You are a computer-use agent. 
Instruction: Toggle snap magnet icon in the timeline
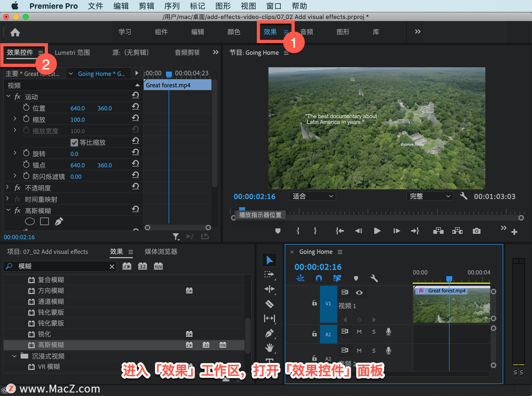click(319, 278)
